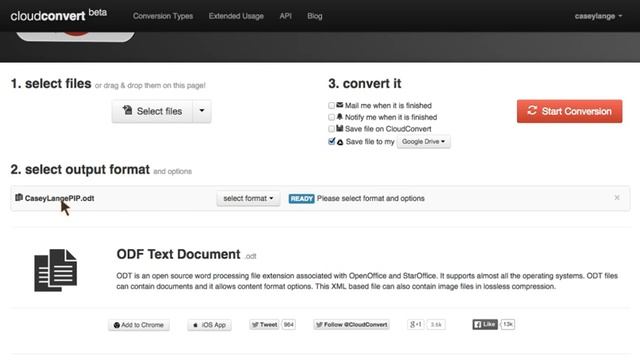The image size is (640, 360).
Task: Click the drive icon next to Save file to my
Action: 340,142
